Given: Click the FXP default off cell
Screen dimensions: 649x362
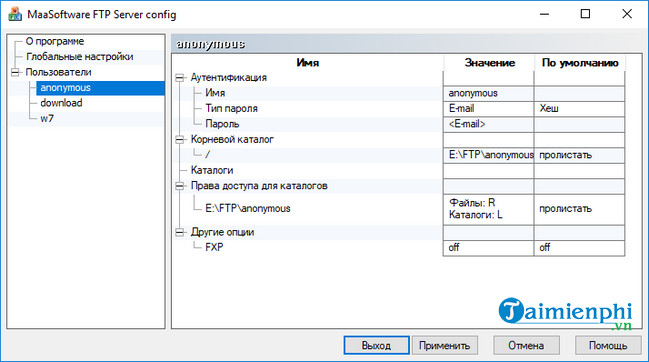Looking at the screenshot, I should tap(579, 248).
